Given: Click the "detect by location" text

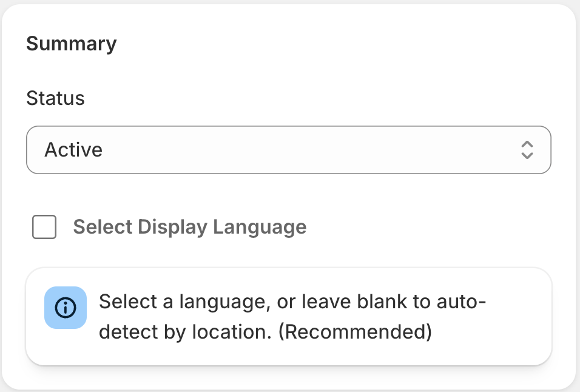Looking at the screenshot, I should click(183, 333).
